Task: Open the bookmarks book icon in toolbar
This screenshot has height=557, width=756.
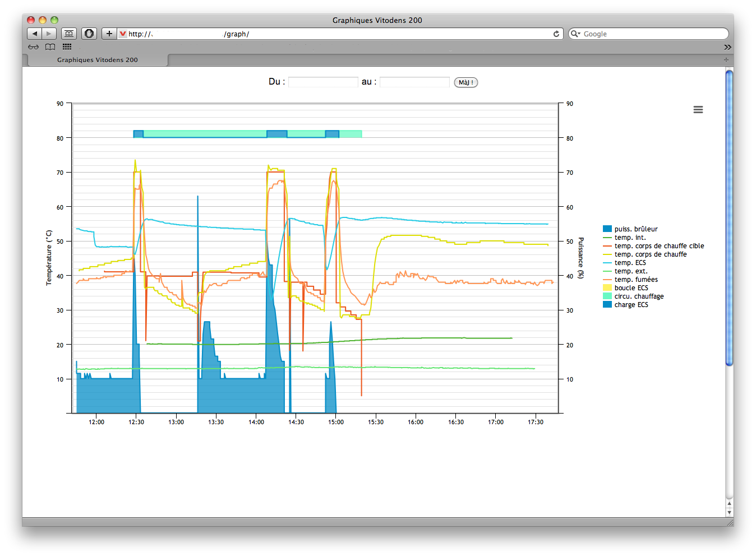Action: tap(69, 34)
